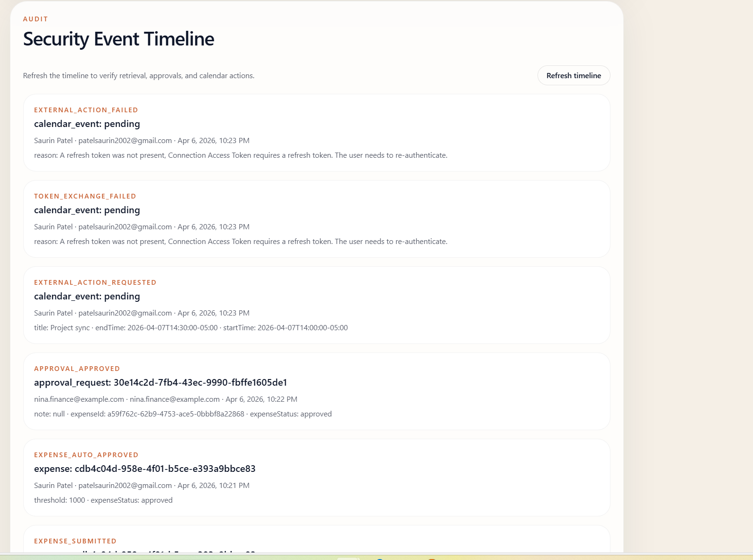
Task: Select the EXPENSE_SUBMITTED event label
Action: tap(75, 541)
